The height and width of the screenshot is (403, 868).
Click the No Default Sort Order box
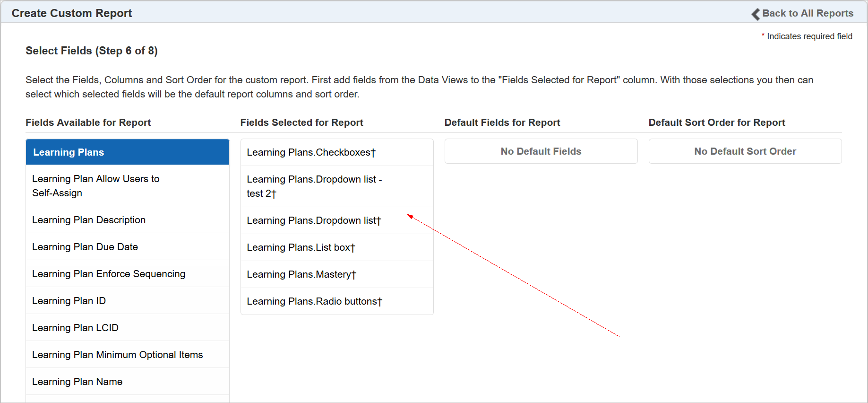pos(745,151)
